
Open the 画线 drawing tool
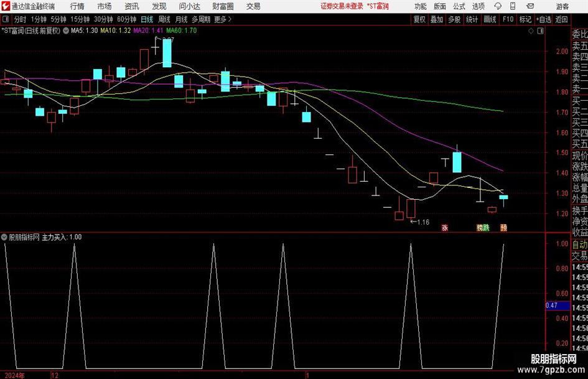pyautogui.click(x=490, y=19)
